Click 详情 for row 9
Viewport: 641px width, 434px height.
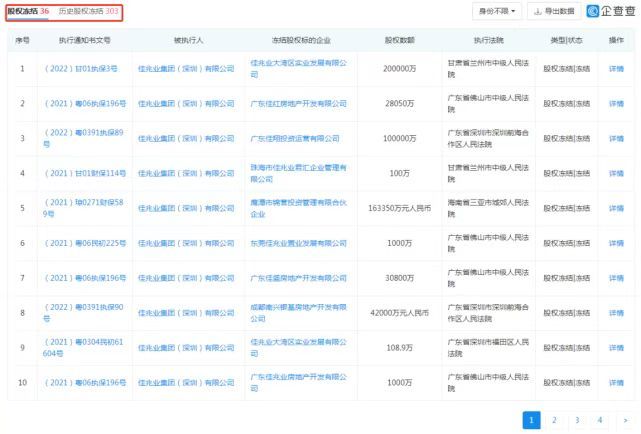coord(616,348)
